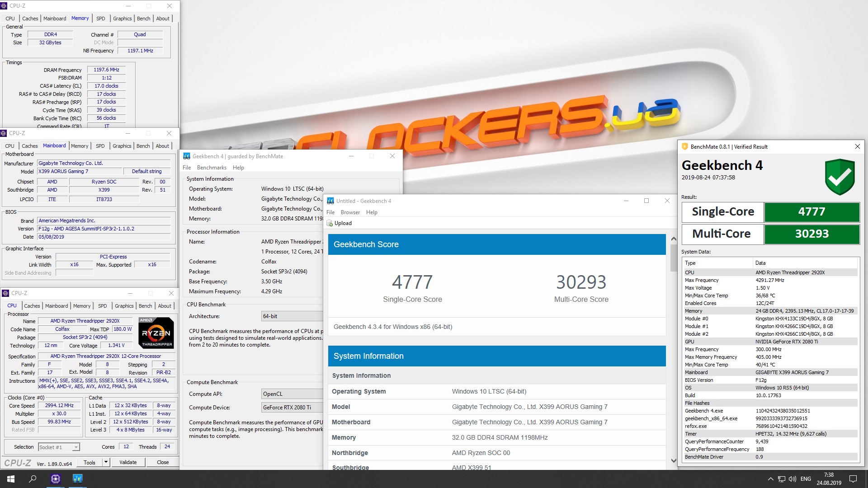This screenshot has width=868, height=488.
Task: Click BenchMate title bar shield icon
Action: 684,146
